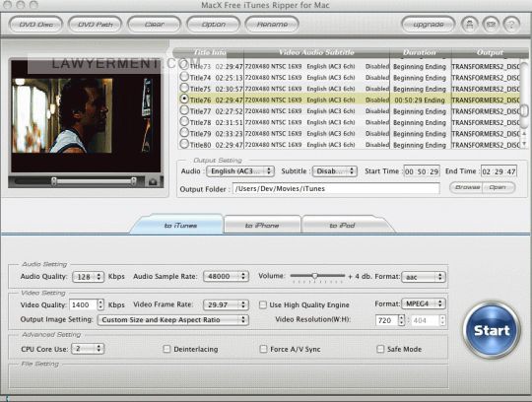Click the upgrade button

429,25
